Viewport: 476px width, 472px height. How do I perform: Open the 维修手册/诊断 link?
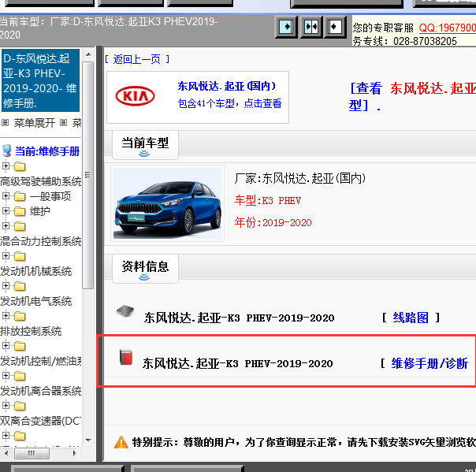pyautogui.click(x=430, y=363)
